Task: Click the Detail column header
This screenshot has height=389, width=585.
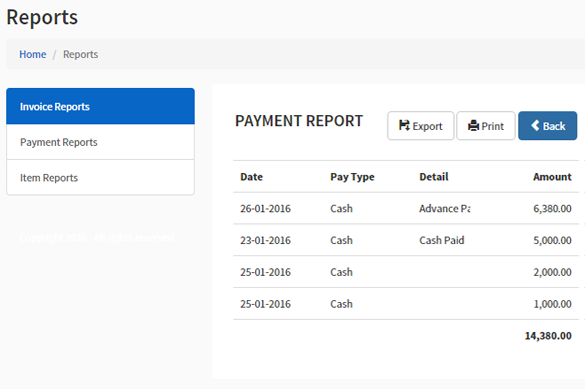Action: [x=434, y=177]
